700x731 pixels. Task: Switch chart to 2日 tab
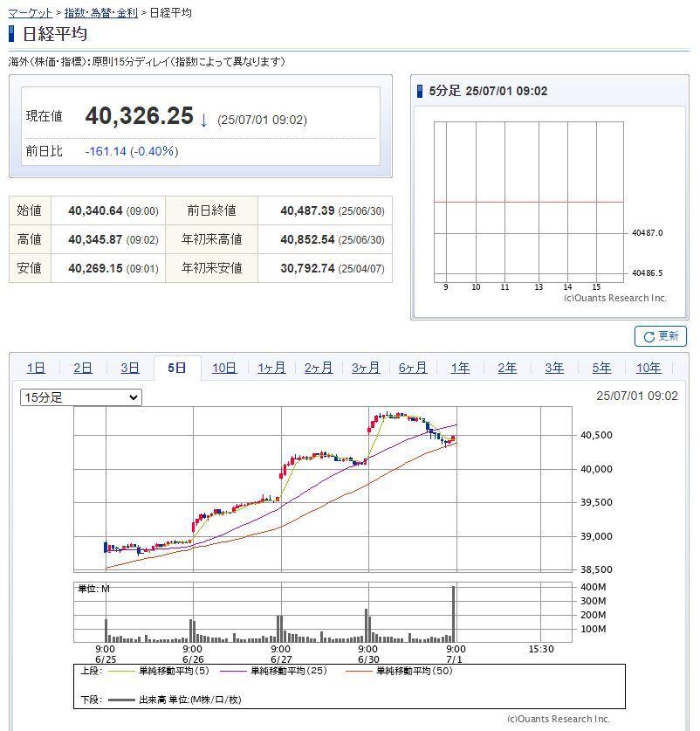point(83,368)
